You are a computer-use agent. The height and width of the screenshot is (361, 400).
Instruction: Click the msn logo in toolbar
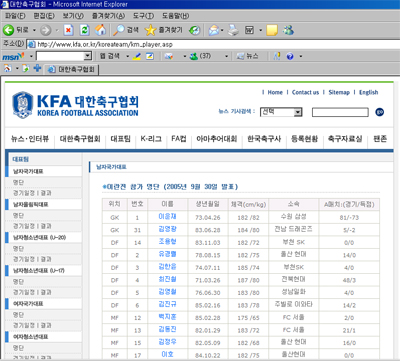pos(13,56)
